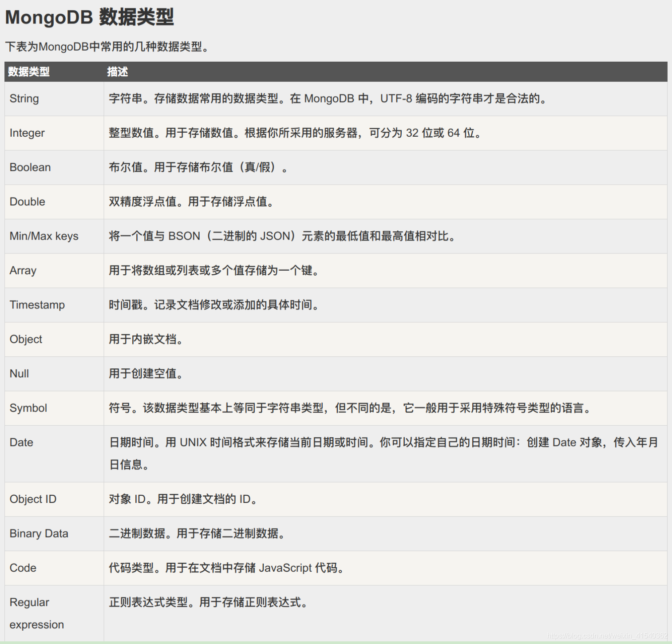Click the Null data type cell
The image size is (672, 644).
(19, 374)
